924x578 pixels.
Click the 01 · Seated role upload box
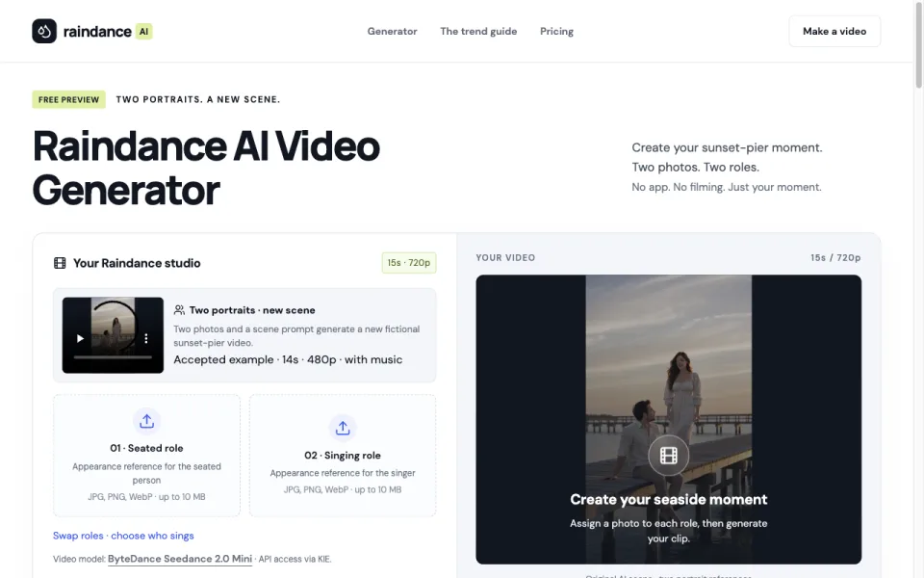tap(146, 456)
